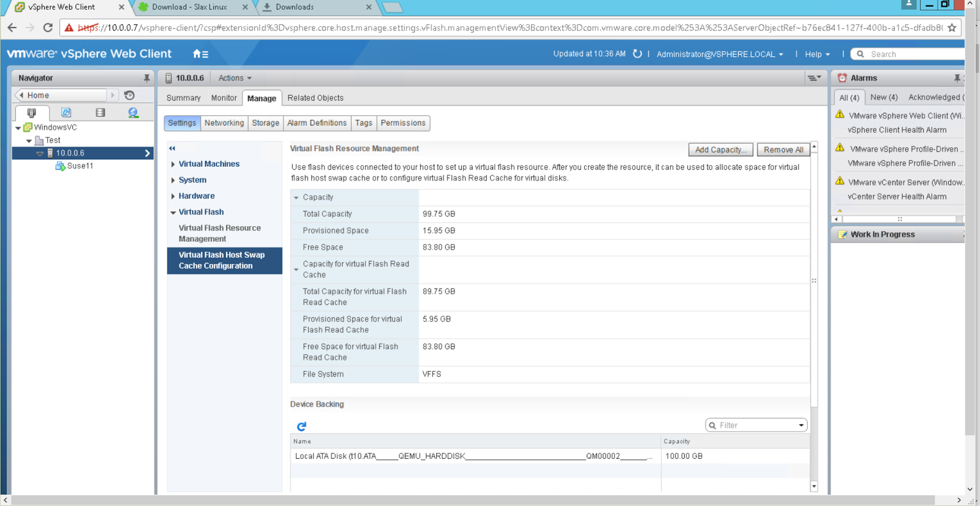Open the vSphere home menu icon
This screenshot has width=980, height=506.
click(x=200, y=54)
